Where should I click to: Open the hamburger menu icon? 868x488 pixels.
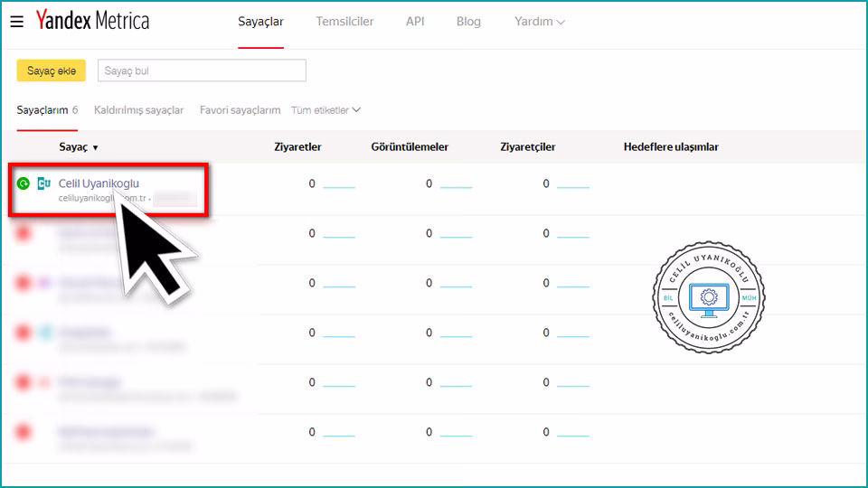[16, 22]
